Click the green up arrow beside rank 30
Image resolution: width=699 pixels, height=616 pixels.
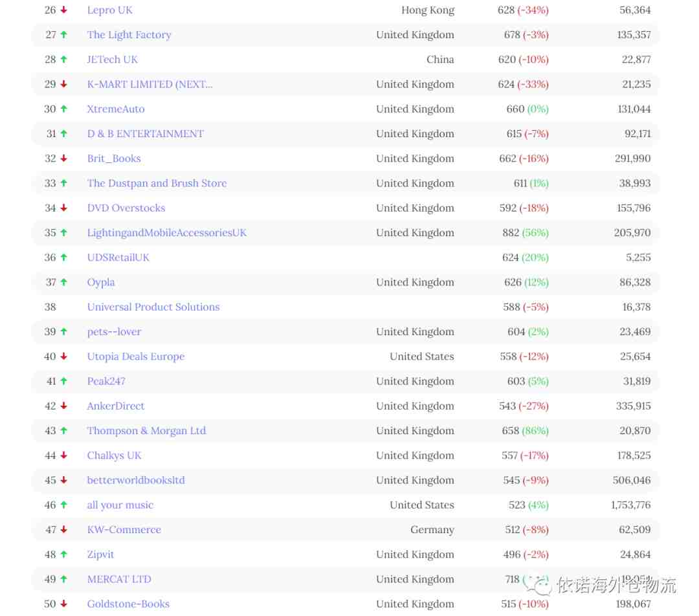pos(63,109)
